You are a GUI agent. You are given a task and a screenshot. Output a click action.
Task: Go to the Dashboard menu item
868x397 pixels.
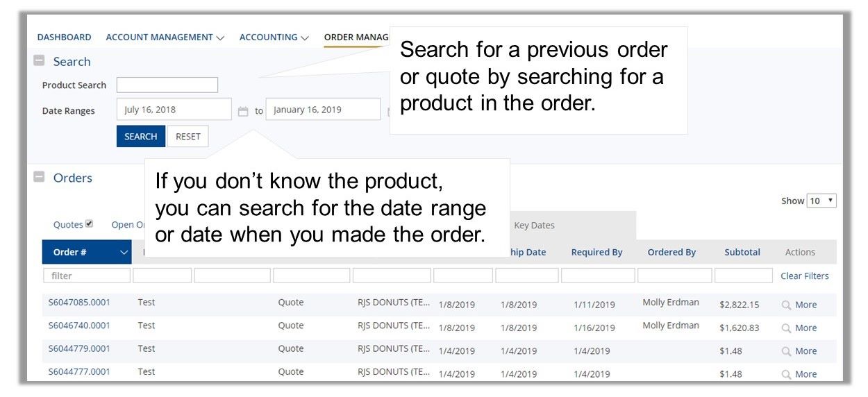64,37
